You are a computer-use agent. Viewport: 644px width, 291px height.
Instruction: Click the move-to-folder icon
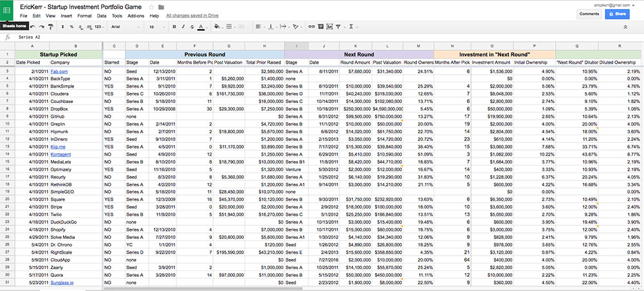[161, 7]
